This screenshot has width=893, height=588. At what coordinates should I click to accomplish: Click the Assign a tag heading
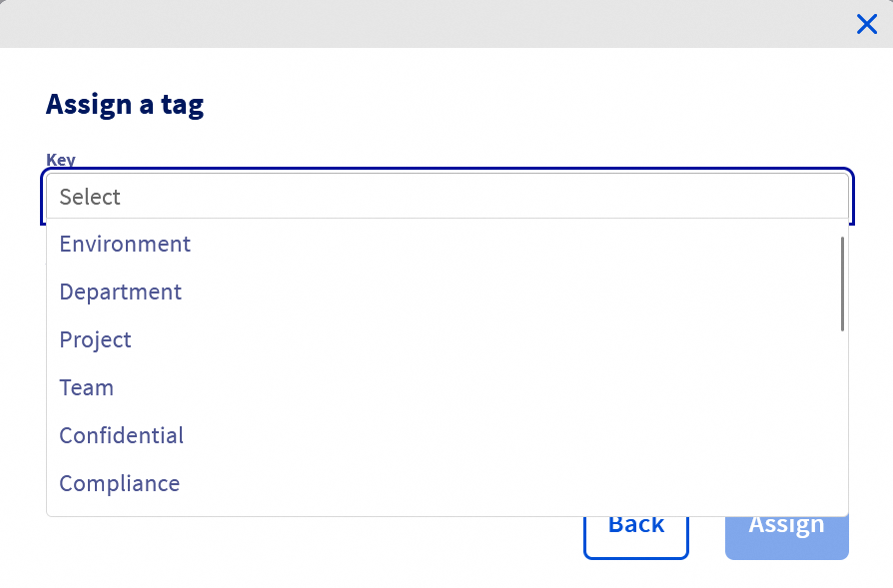(x=125, y=104)
